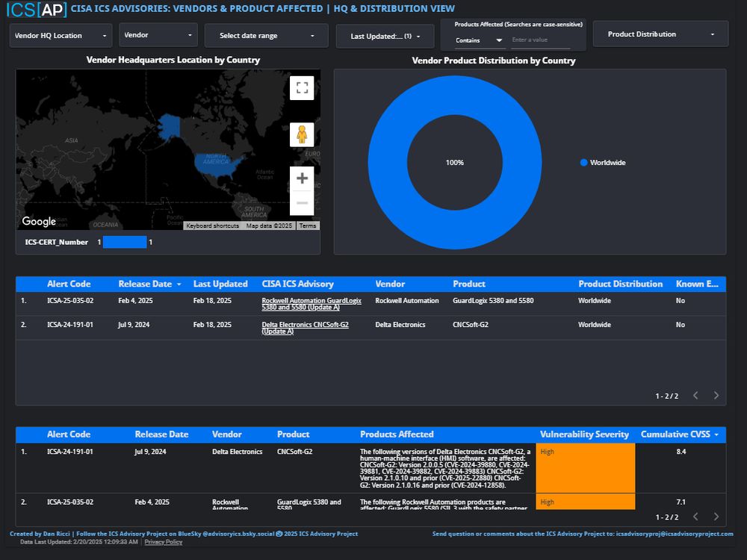This screenshot has height=560, width=747.
Task: Select the highlighted United States on the map
Action: pyautogui.click(x=218, y=164)
